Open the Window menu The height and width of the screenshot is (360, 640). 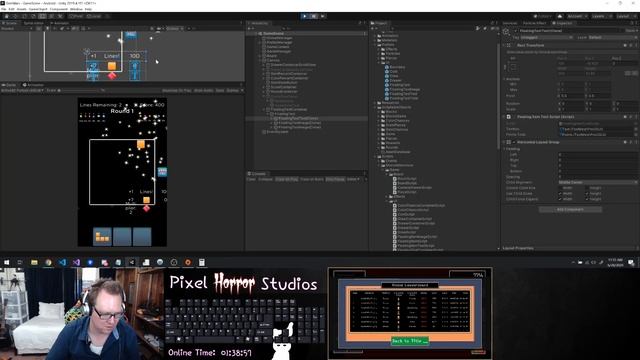click(x=76, y=9)
